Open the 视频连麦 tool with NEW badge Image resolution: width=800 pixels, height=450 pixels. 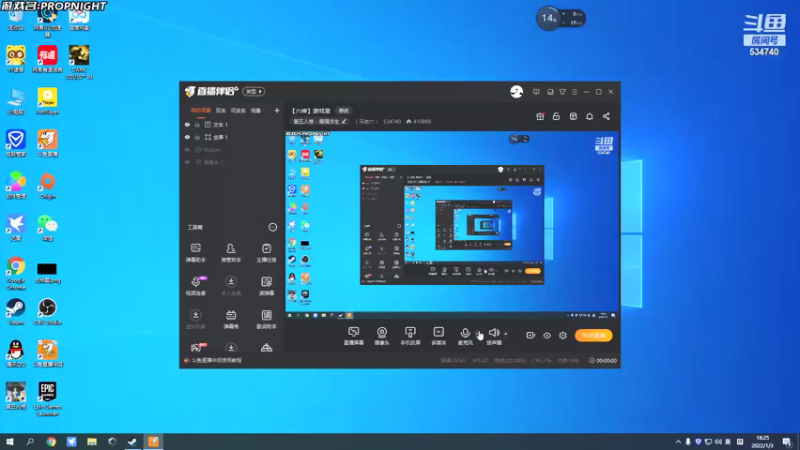tap(196, 286)
